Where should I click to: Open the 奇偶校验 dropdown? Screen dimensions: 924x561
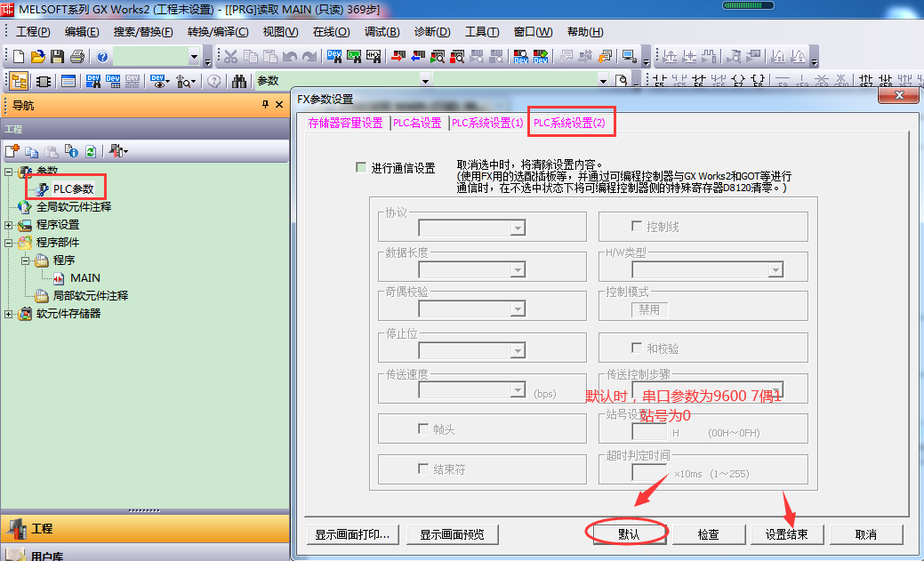[518, 309]
